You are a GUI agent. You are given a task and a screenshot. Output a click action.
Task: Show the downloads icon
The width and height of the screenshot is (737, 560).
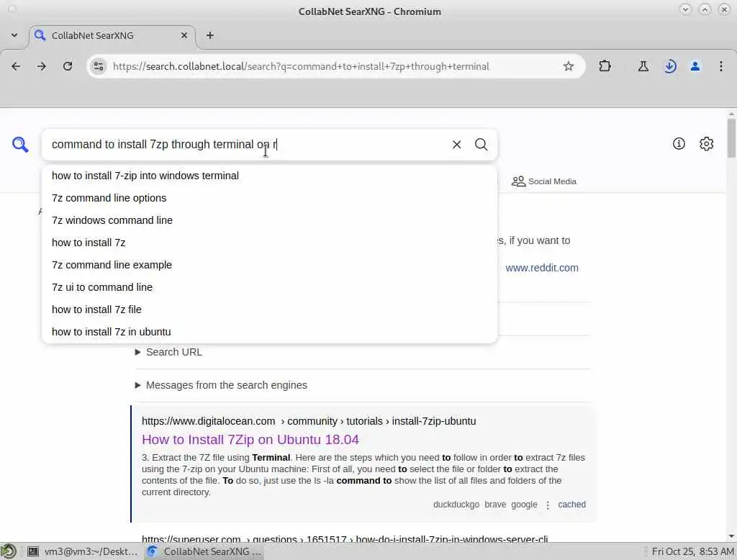tap(670, 66)
